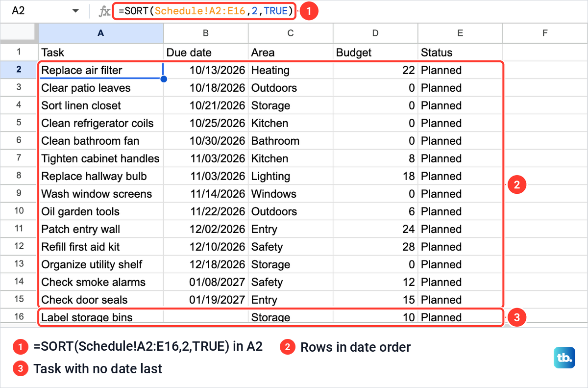Click the formula bar with the SORT formula
This screenshot has width=588, height=388.
pos(205,11)
